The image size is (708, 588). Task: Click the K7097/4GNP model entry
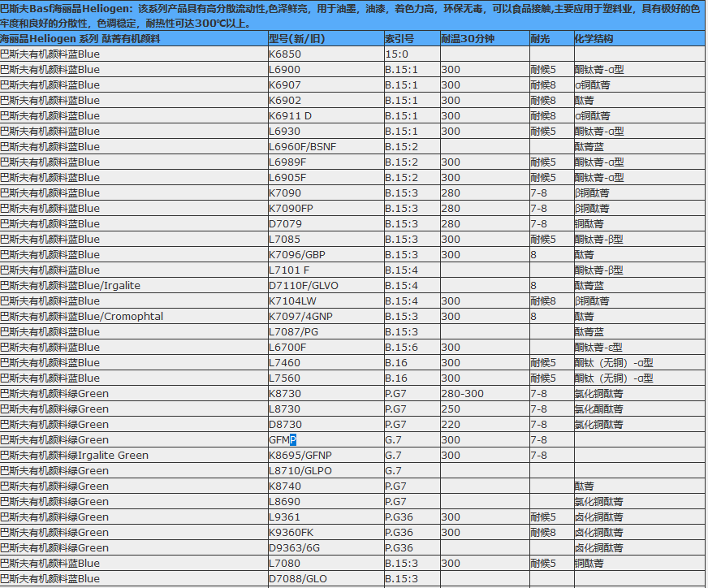[x=296, y=316]
